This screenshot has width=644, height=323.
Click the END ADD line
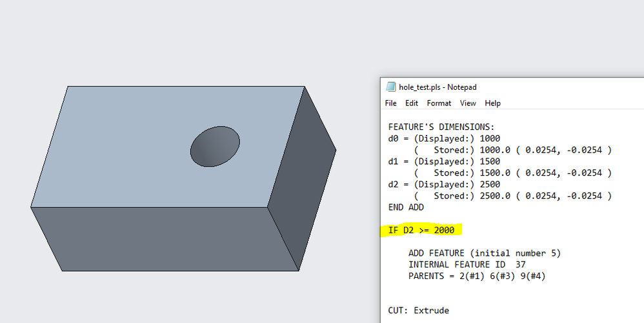pyautogui.click(x=406, y=207)
